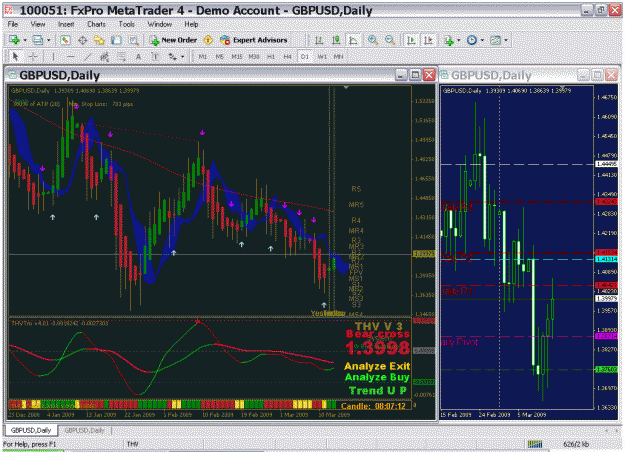
Task: Open the Data Window crosshair-circle icon
Action: coord(83,40)
